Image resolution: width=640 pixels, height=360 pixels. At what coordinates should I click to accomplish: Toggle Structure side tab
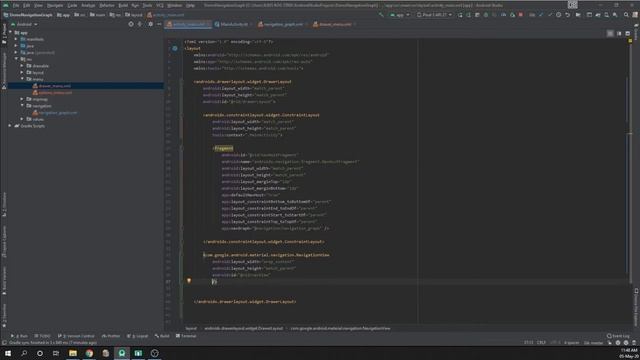(4, 203)
